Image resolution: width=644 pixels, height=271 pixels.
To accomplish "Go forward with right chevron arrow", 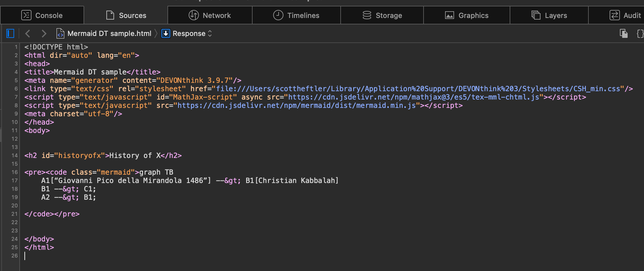I will (44, 33).
